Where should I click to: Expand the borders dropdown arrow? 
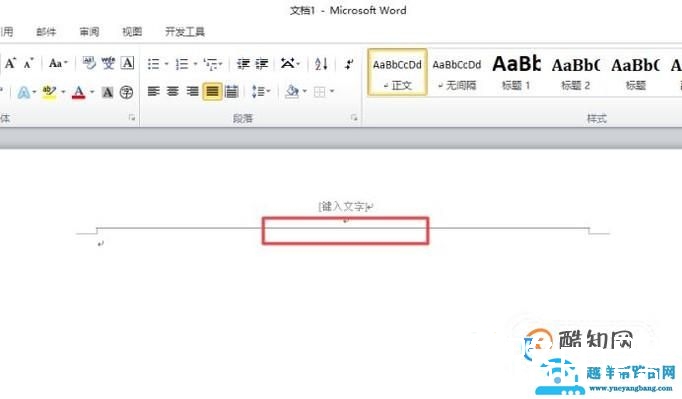coord(332,91)
